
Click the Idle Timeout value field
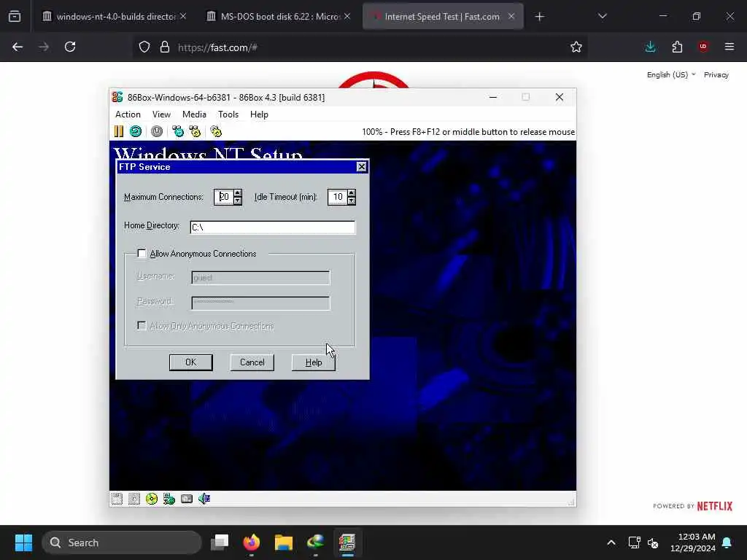coord(338,197)
